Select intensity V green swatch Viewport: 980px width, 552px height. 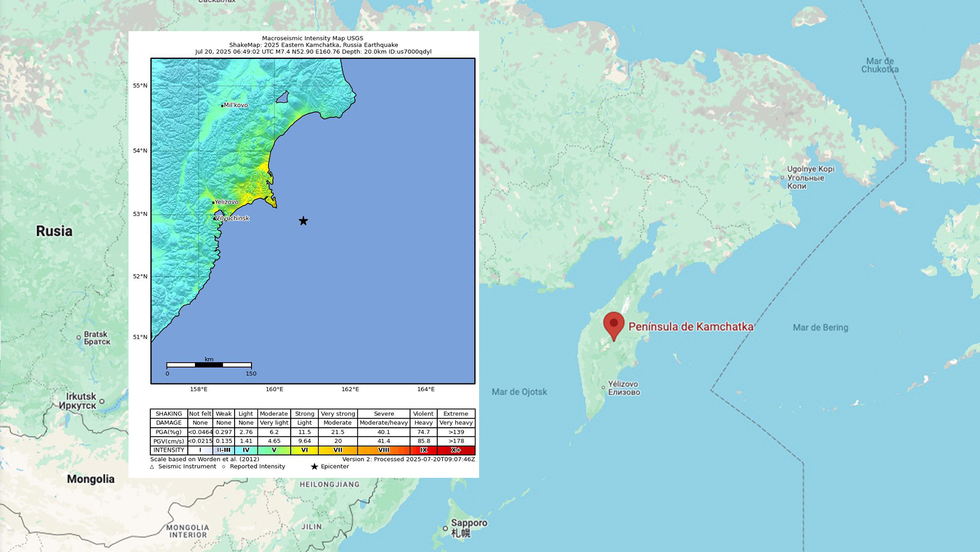(x=274, y=450)
